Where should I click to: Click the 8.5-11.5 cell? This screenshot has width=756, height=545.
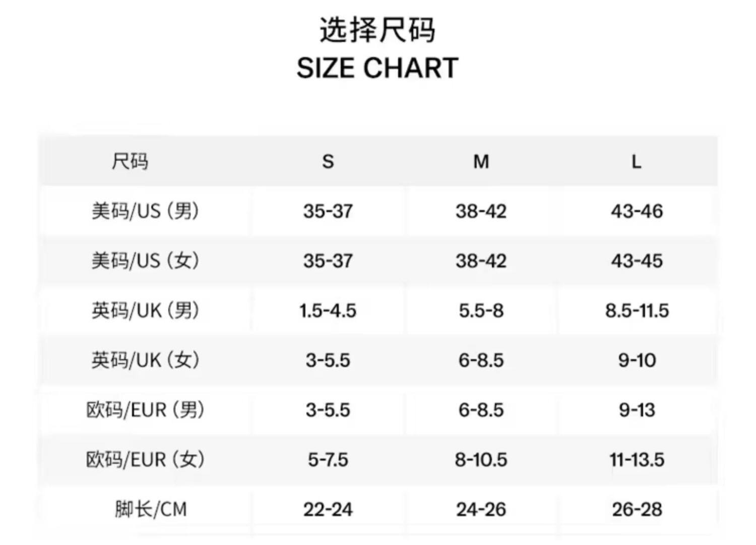coord(637,311)
